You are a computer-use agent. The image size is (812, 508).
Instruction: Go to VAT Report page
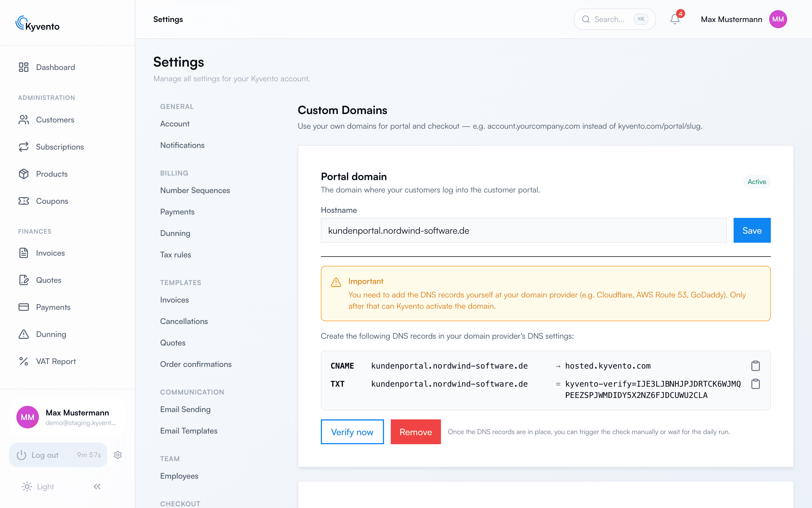[56, 361]
